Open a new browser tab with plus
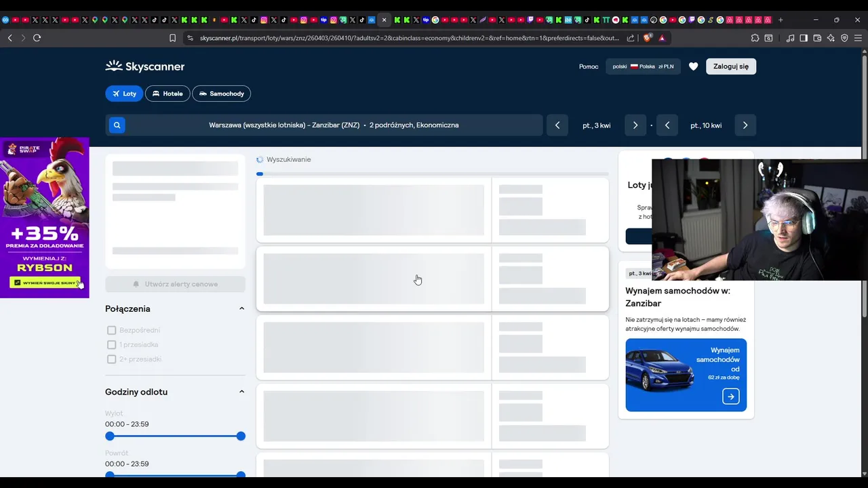Viewport: 868px width, 488px height. (x=781, y=20)
